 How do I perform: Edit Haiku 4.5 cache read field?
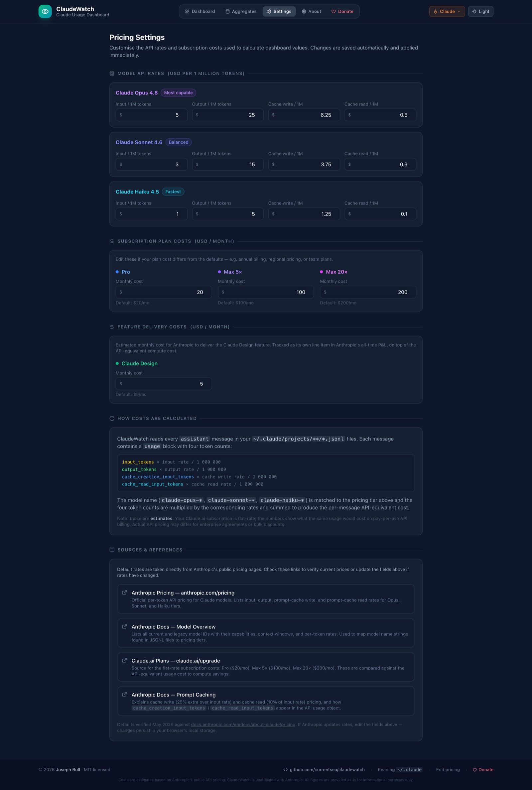click(x=380, y=214)
